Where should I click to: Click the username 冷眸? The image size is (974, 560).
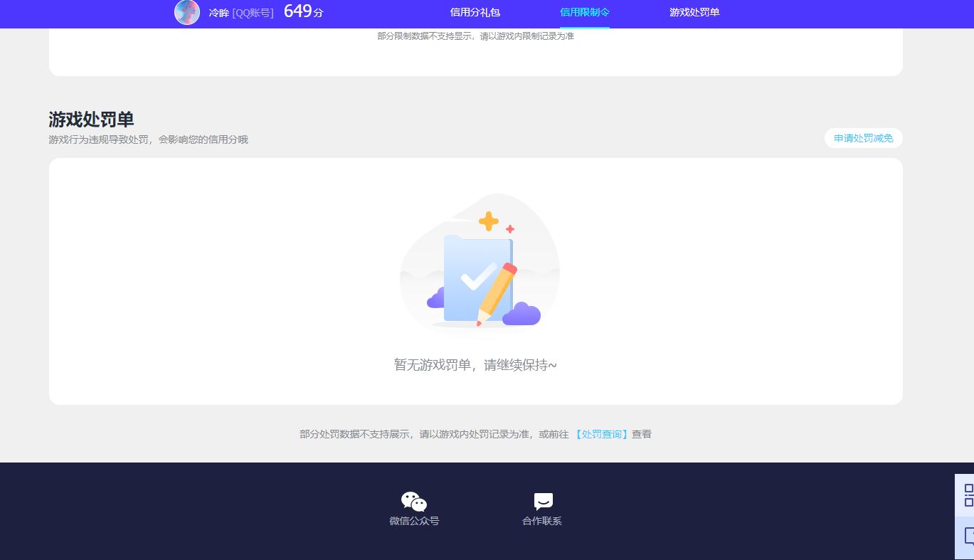point(218,13)
